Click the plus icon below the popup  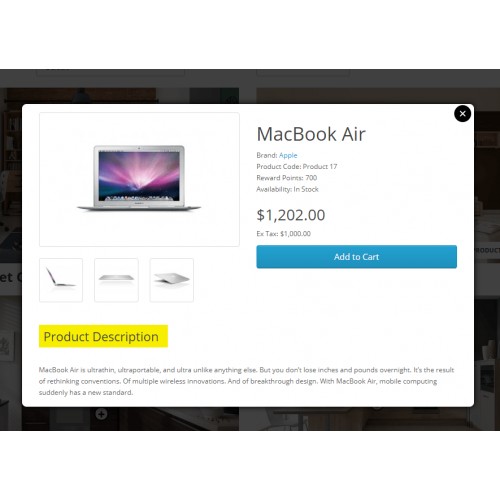coord(101,414)
